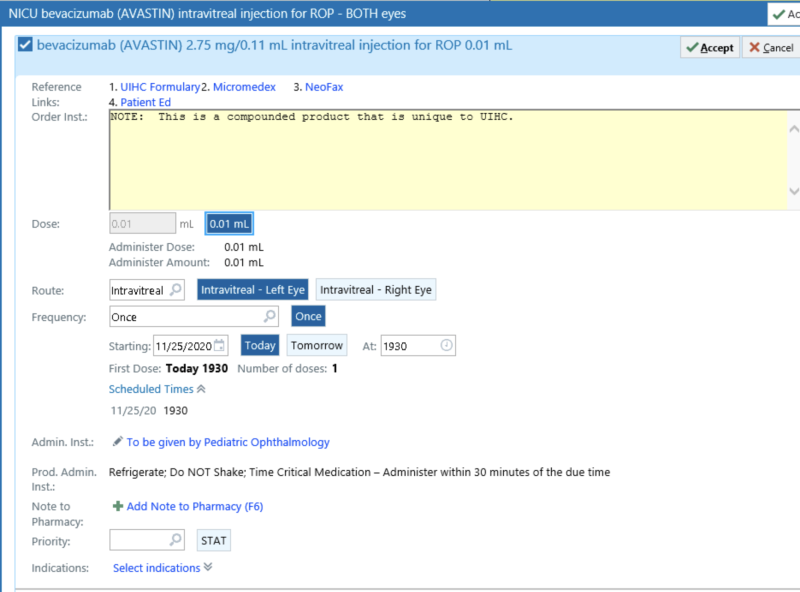Choose Intravitreal - Left Eye route
Image resolution: width=800 pixels, height=592 pixels.
click(x=253, y=290)
